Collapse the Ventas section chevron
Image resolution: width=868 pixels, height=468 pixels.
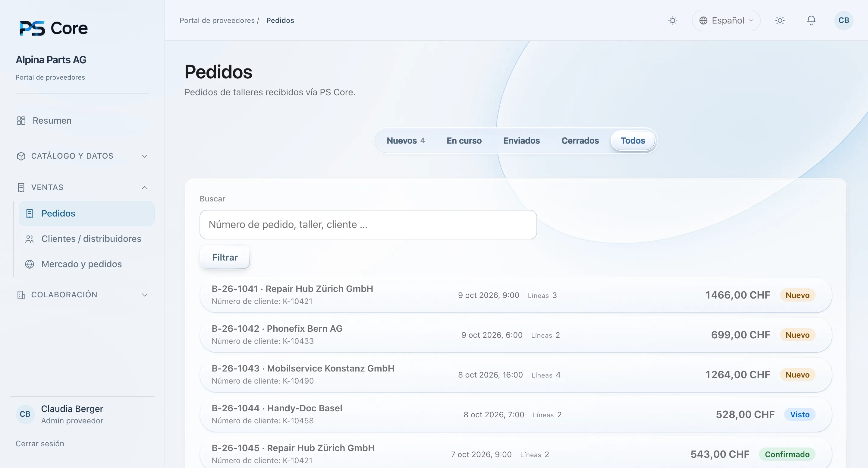[x=145, y=188]
